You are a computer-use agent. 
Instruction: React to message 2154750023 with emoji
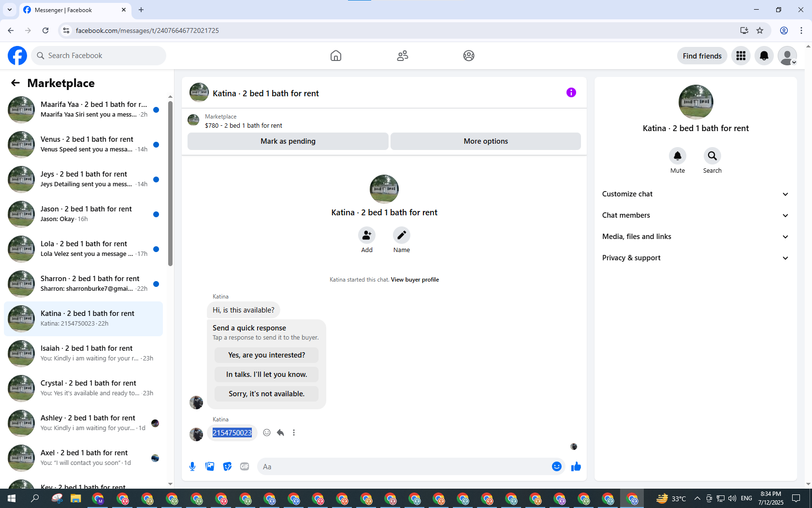(x=267, y=433)
